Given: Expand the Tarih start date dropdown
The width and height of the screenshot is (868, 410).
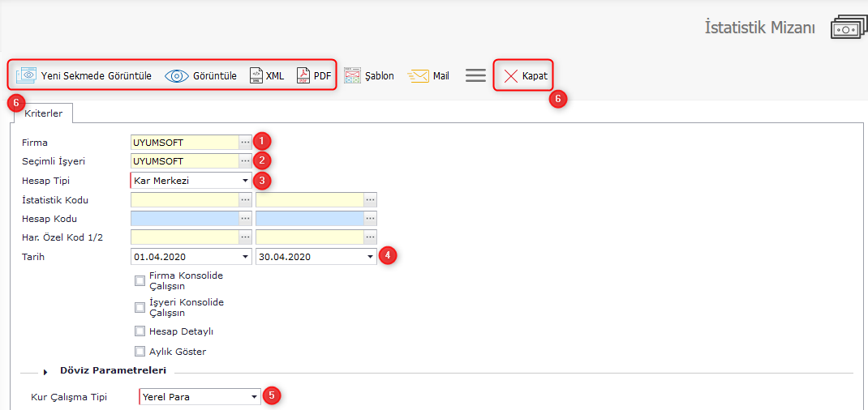Looking at the screenshot, I should coord(245,257).
